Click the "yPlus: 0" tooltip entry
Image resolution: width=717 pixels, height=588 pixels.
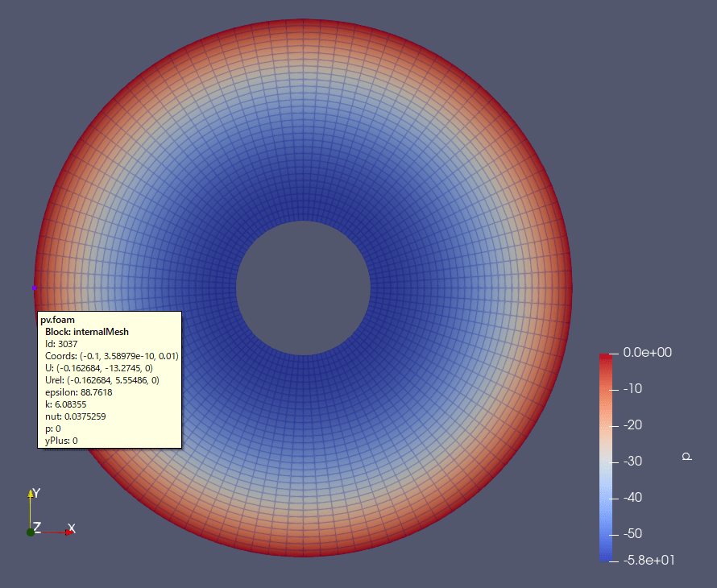coord(61,441)
